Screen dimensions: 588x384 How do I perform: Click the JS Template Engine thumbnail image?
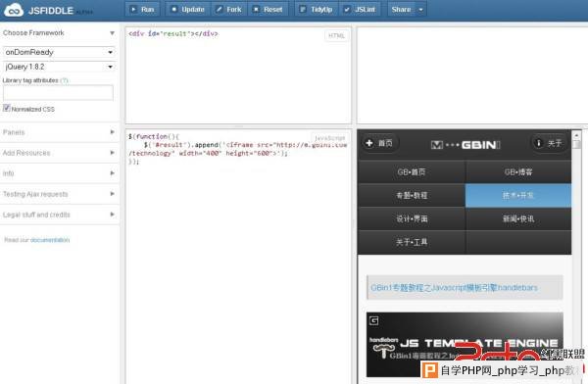tap(465, 344)
